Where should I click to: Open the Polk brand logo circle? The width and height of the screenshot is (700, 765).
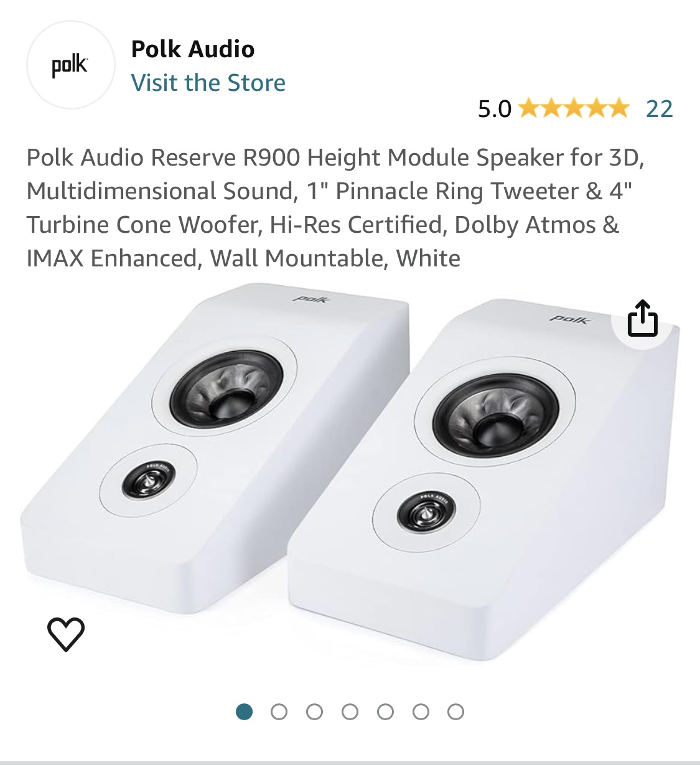pos(70,65)
